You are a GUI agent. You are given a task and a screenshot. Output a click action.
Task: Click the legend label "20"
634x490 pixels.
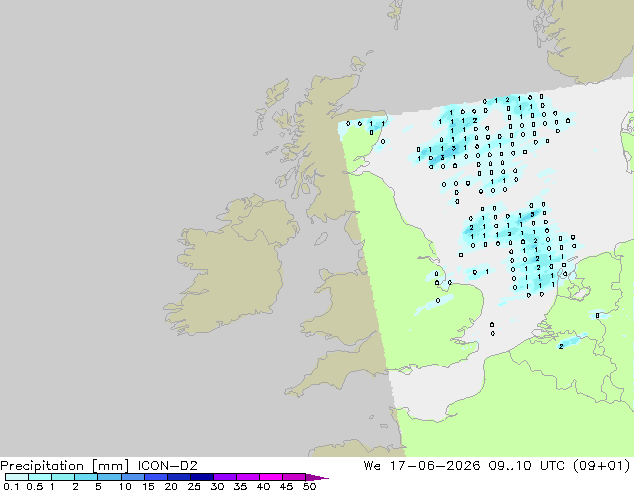coord(171,486)
